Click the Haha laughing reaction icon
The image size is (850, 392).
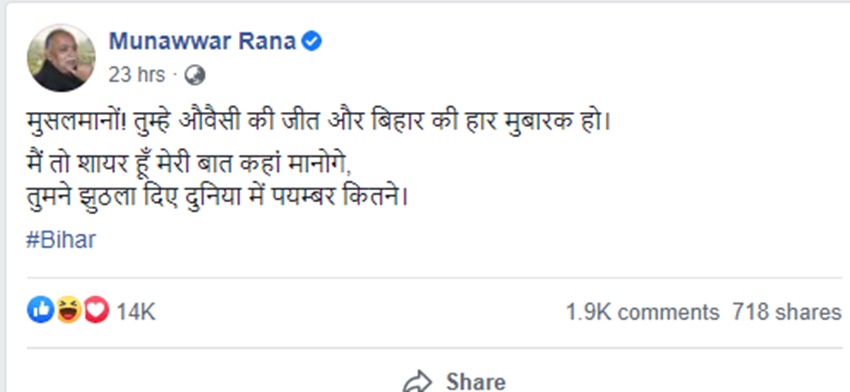point(69,310)
